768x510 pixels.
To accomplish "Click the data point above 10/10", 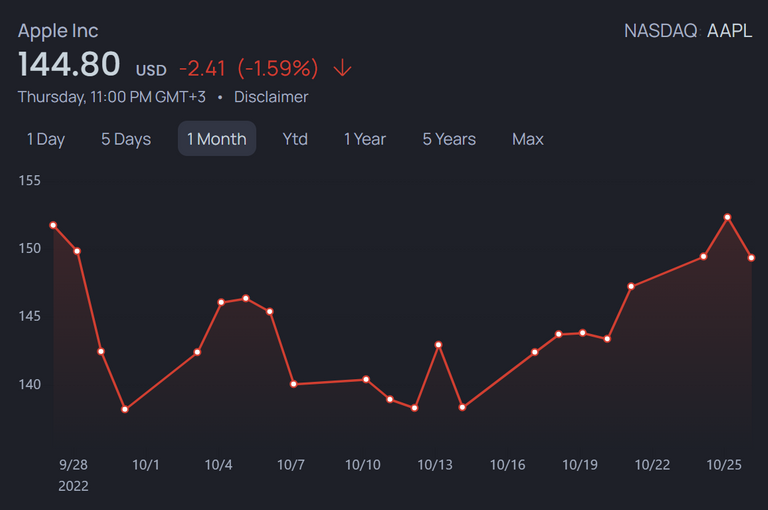I will (366, 379).
